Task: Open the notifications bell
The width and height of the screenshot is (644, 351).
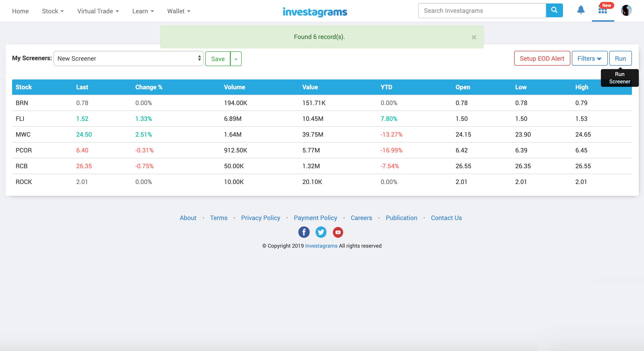Action: click(x=581, y=10)
